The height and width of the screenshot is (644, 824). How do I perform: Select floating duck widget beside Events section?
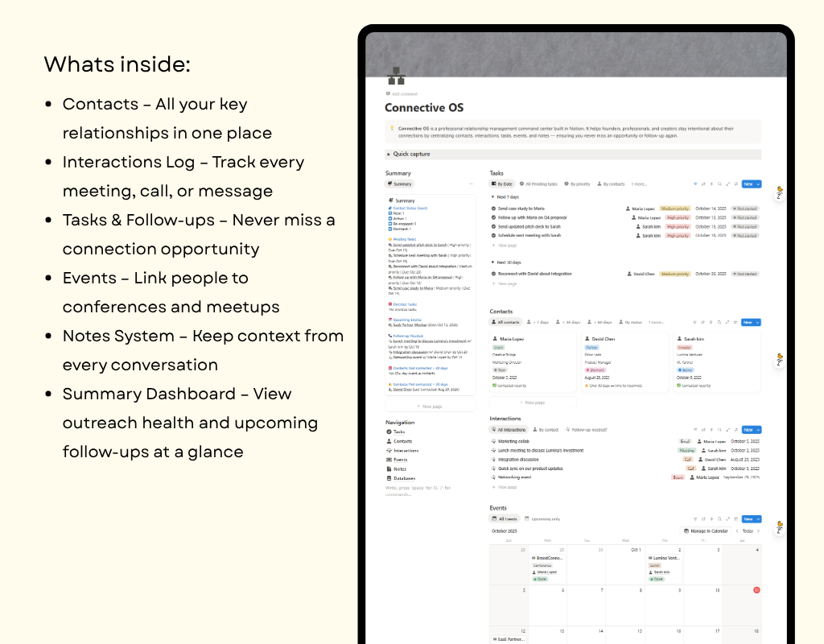(x=780, y=528)
